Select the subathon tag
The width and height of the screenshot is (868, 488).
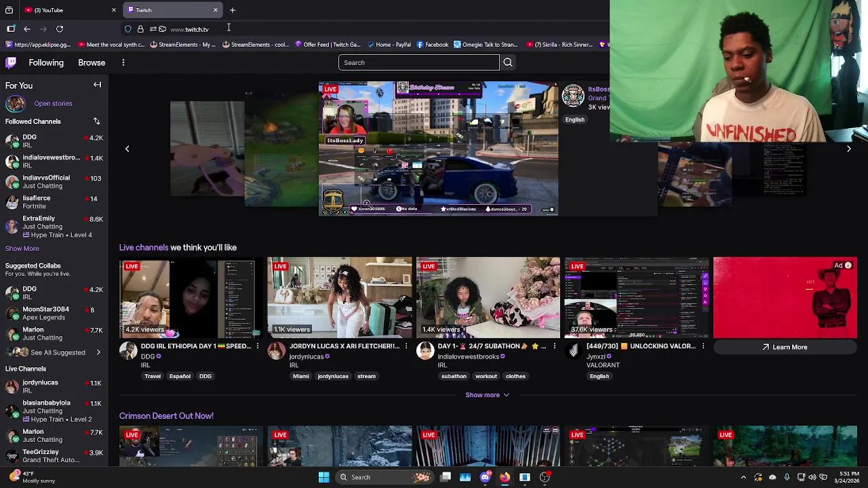point(454,376)
